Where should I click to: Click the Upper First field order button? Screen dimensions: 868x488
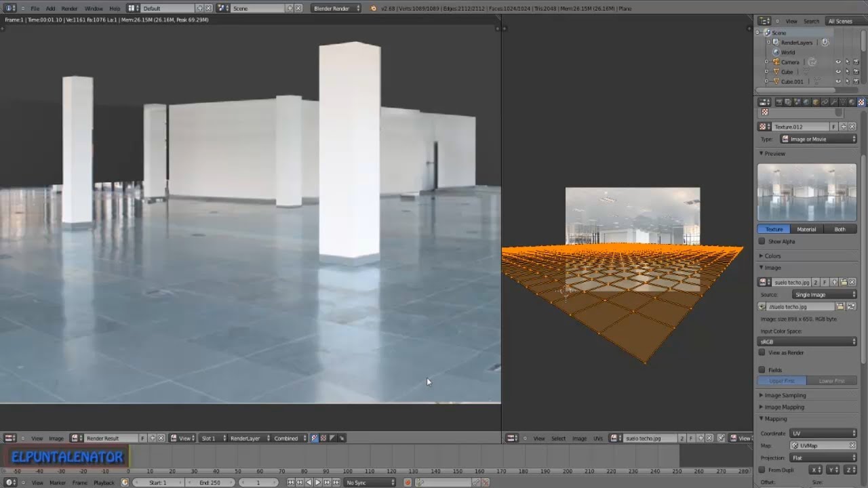[x=782, y=381]
